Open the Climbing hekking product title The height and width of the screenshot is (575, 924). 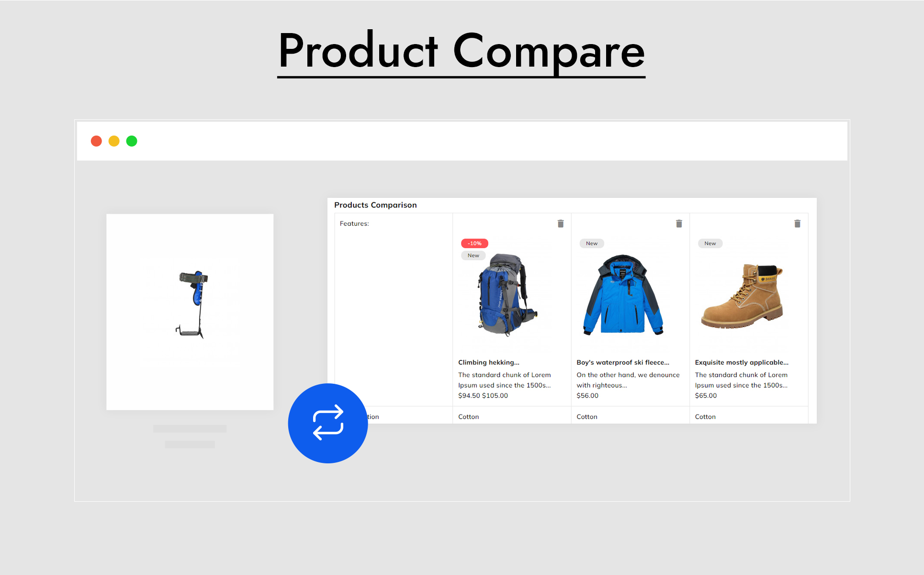point(489,362)
